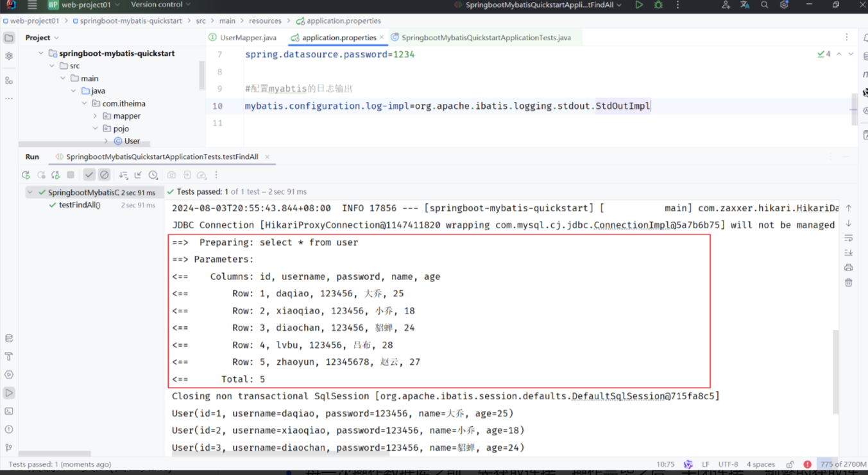Collapse all test results
This screenshot has height=475, width=868.
[138, 175]
